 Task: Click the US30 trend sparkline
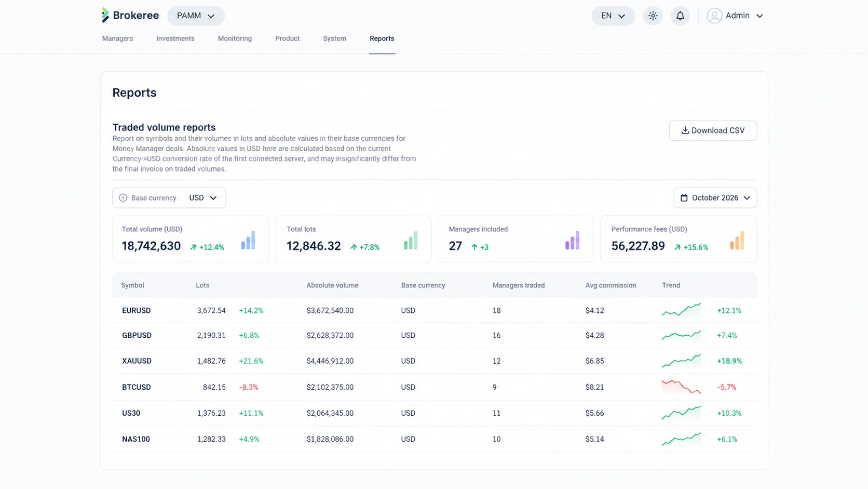681,413
